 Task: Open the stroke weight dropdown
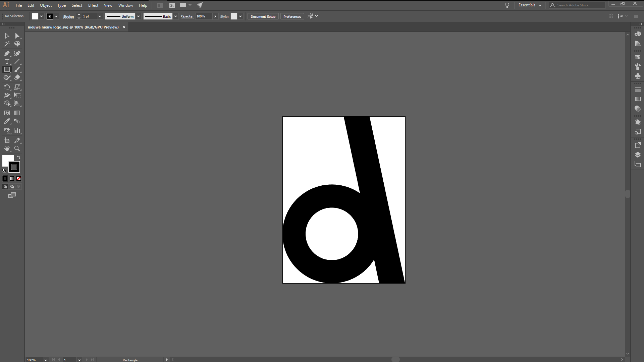(x=100, y=16)
